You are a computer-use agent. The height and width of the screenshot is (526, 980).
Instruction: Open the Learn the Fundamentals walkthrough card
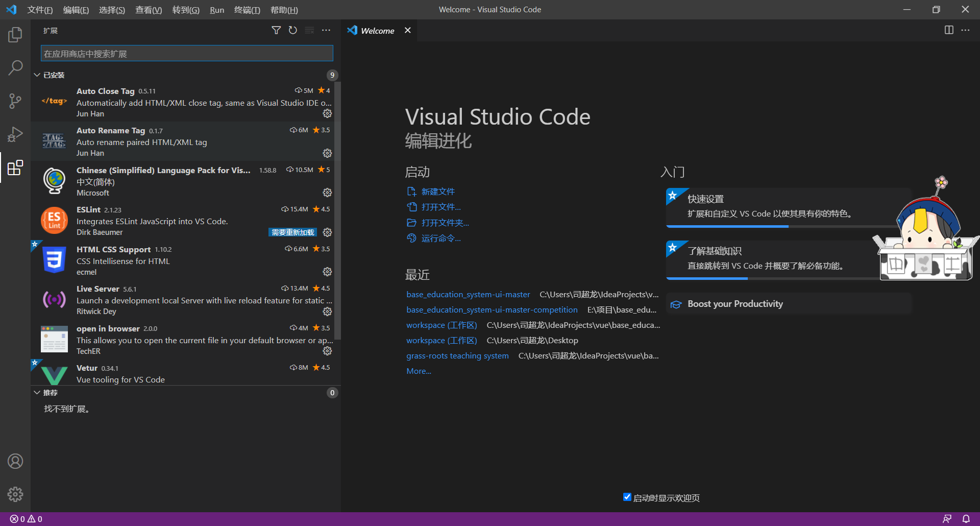(789, 259)
